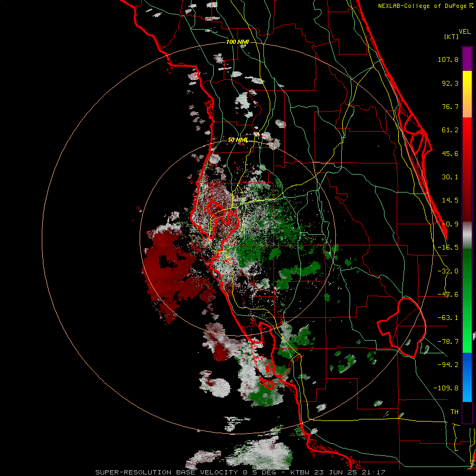Select the 61.2 legend value

point(450,130)
